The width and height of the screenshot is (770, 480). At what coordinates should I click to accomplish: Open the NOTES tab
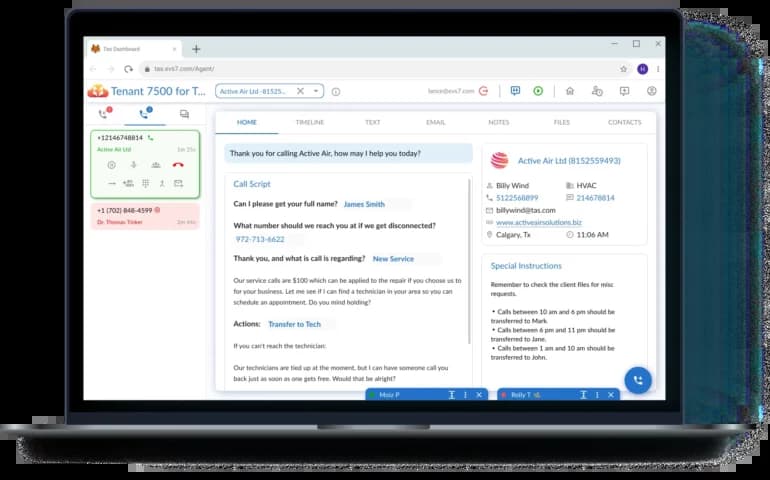click(498, 122)
